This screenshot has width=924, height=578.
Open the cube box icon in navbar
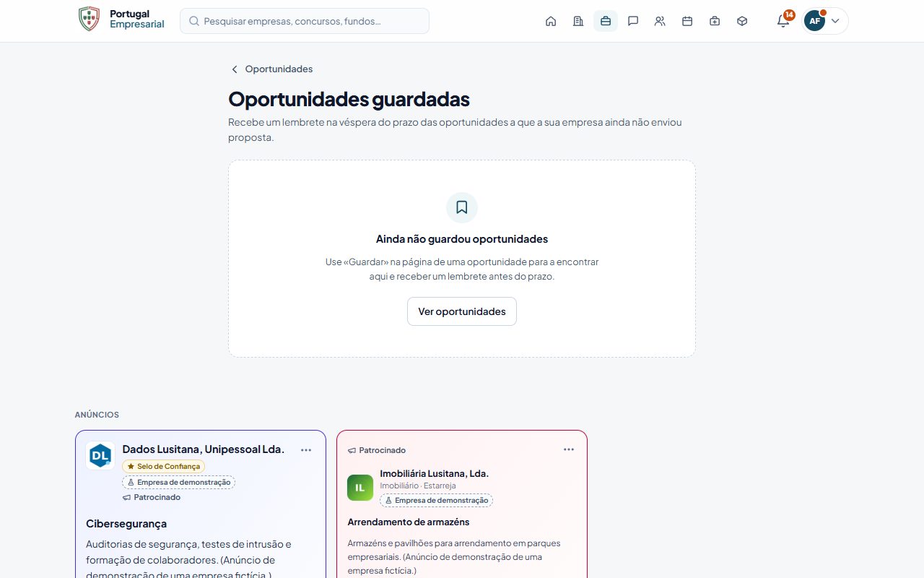click(x=742, y=21)
